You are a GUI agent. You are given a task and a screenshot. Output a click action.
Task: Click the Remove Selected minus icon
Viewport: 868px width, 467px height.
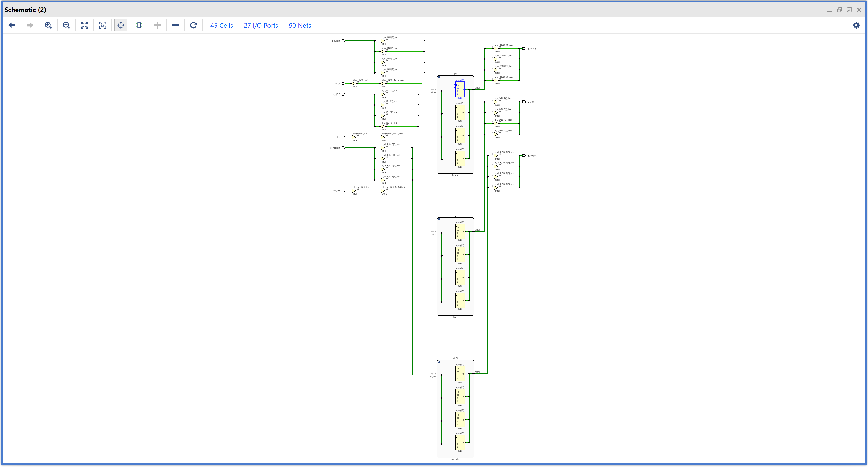(x=175, y=25)
